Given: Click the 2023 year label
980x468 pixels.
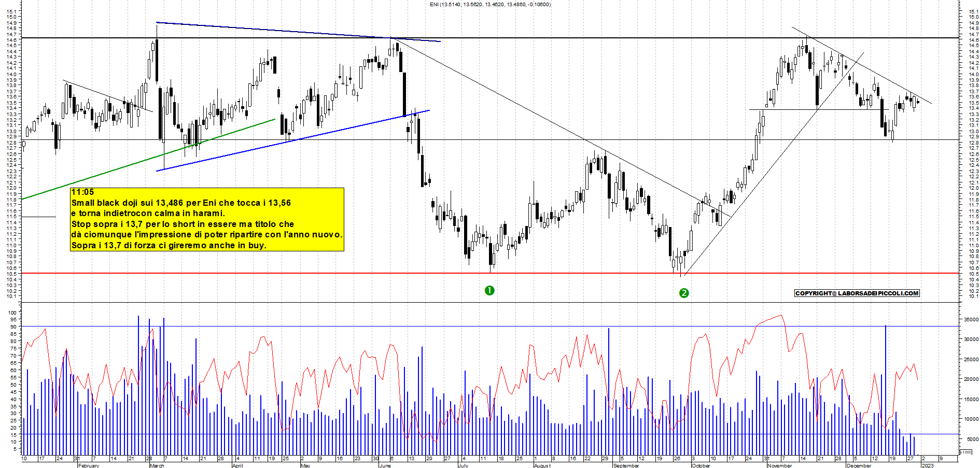Looking at the screenshot, I should (x=928, y=465).
